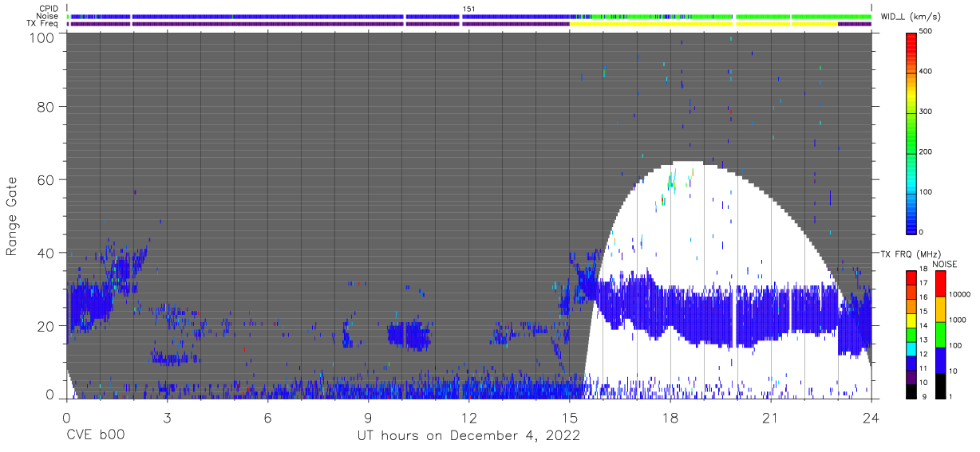Viewport: 980px width, 452px height.
Task: Click the green swatch in the NOISE legend
Action: (x=940, y=335)
